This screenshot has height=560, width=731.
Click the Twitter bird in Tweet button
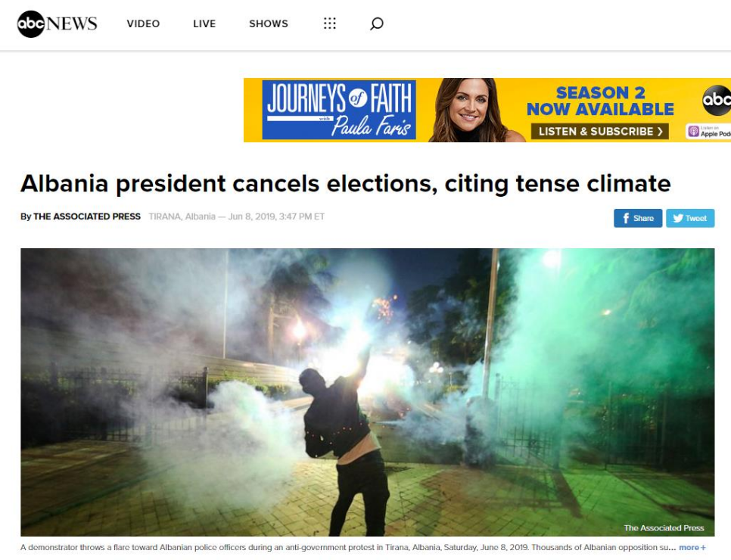(x=678, y=218)
